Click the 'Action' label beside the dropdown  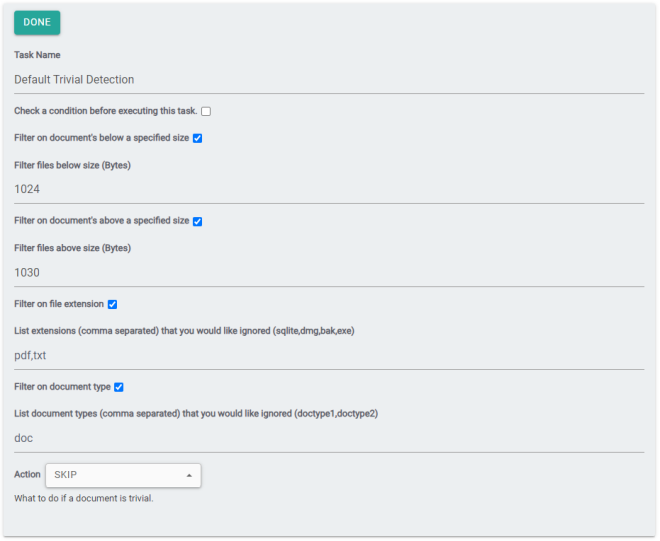click(27, 475)
